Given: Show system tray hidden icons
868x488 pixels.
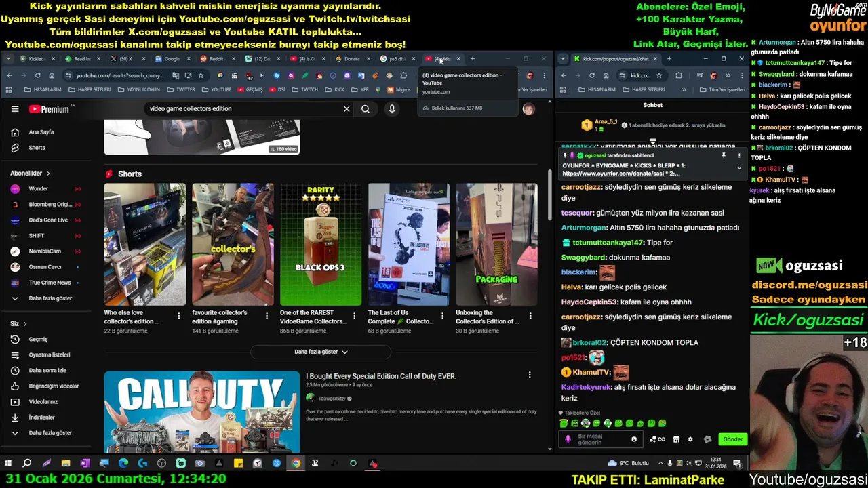Looking at the screenshot, I should 661,464.
